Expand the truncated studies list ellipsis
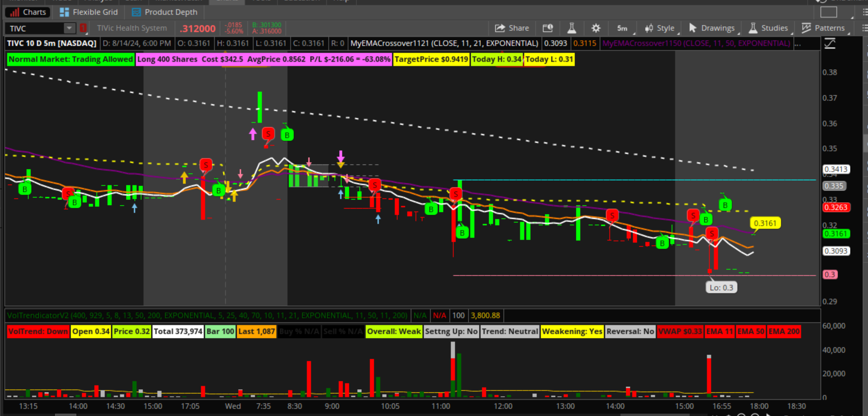 pos(797,43)
